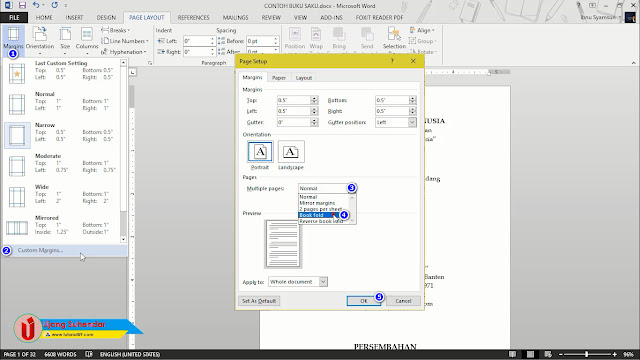640x360 pixels.
Task: Switch to the VIEW ribbon tab
Action: (x=300, y=18)
